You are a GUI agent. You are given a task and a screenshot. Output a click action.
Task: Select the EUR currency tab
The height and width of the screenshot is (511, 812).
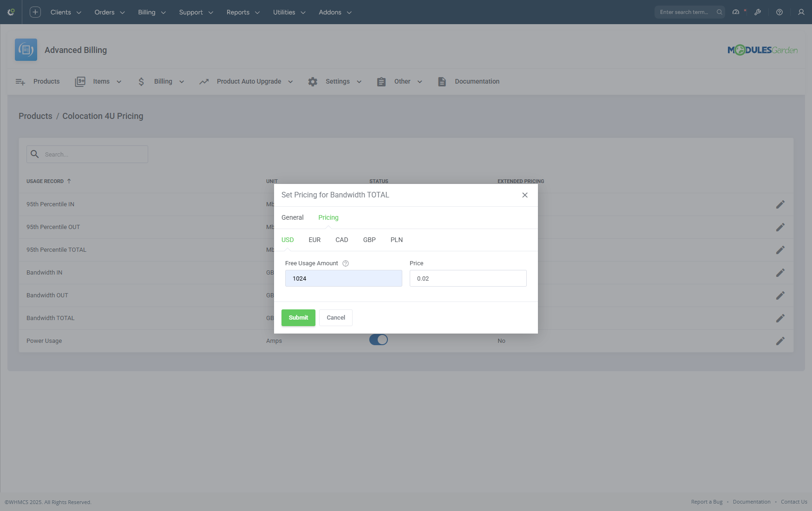click(314, 240)
